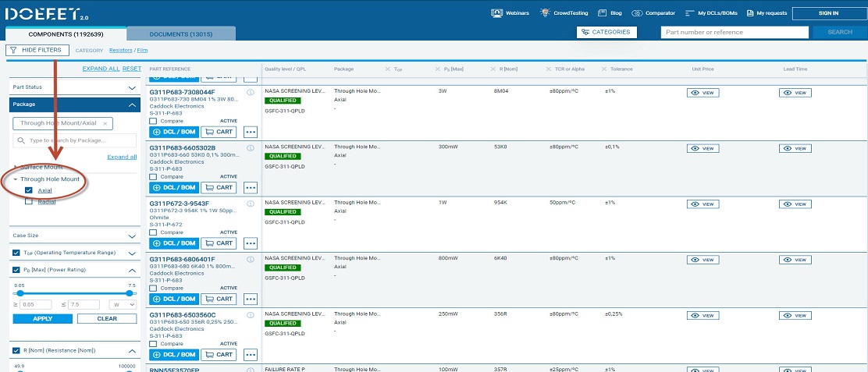Open CrowdTesting lightbulb icon
Viewport: 868px width, 372px height.
[x=546, y=12]
